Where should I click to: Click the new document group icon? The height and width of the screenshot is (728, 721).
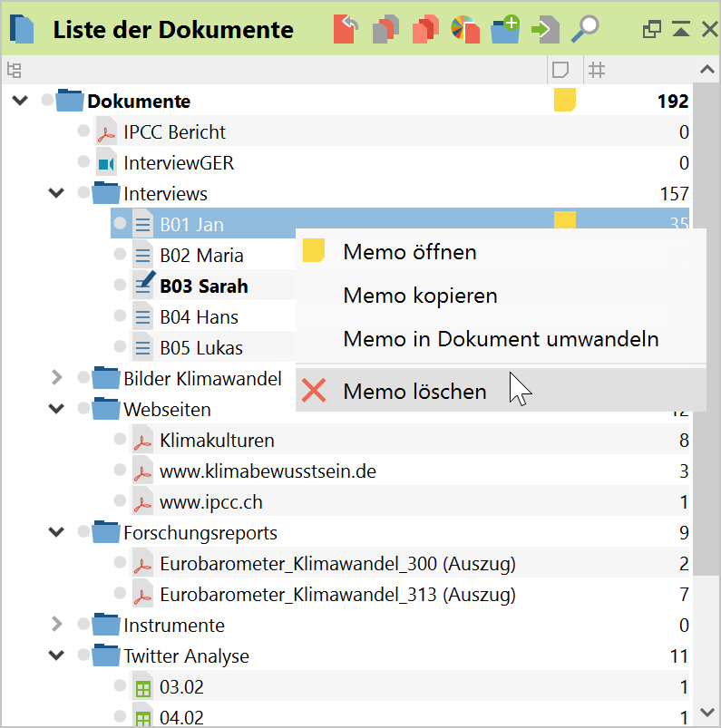tap(505, 29)
